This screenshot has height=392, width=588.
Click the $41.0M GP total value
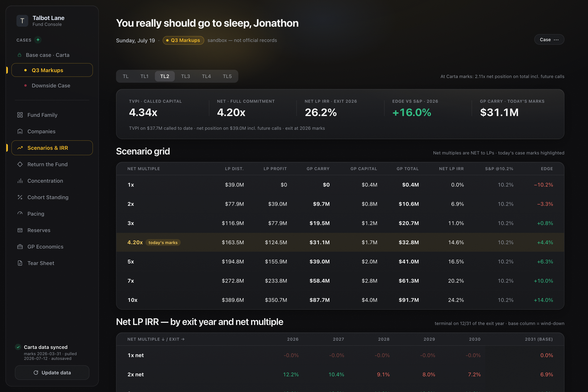[409, 261]
